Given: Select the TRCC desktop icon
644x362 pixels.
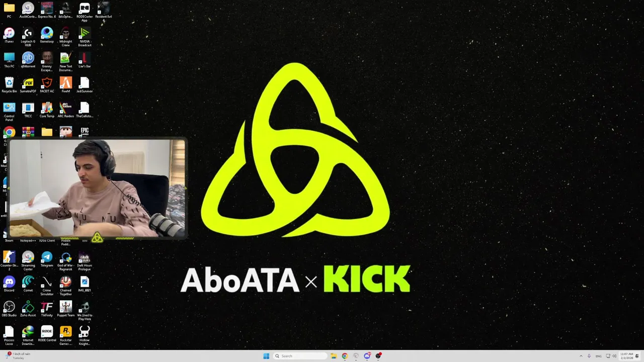Looking at the screenshot, I should click(x=28, y=110).
